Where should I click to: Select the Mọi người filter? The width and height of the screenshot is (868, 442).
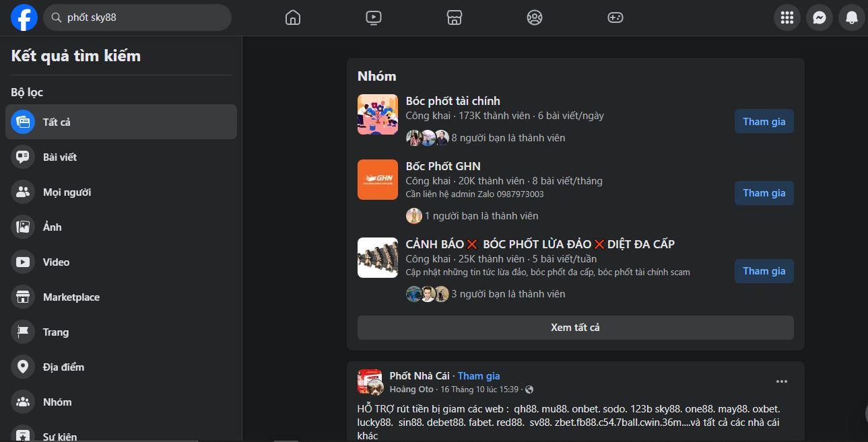(67, 192)
